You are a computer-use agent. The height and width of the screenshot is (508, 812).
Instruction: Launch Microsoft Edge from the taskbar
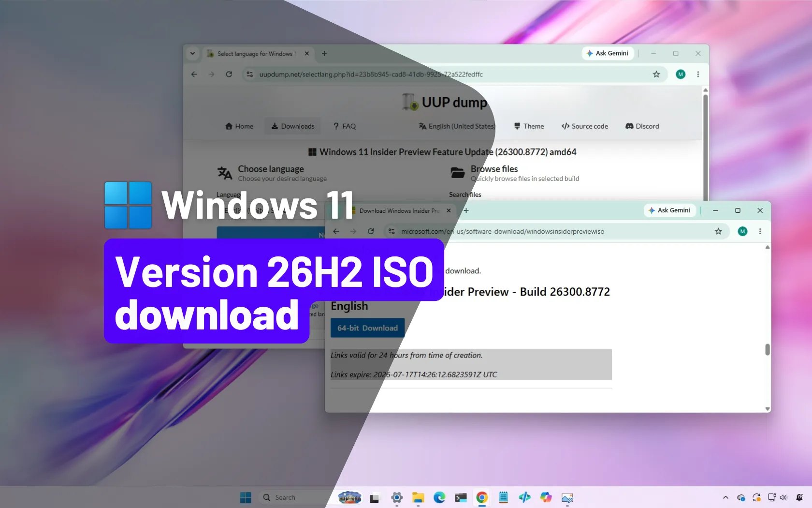(x=439, y=497)
